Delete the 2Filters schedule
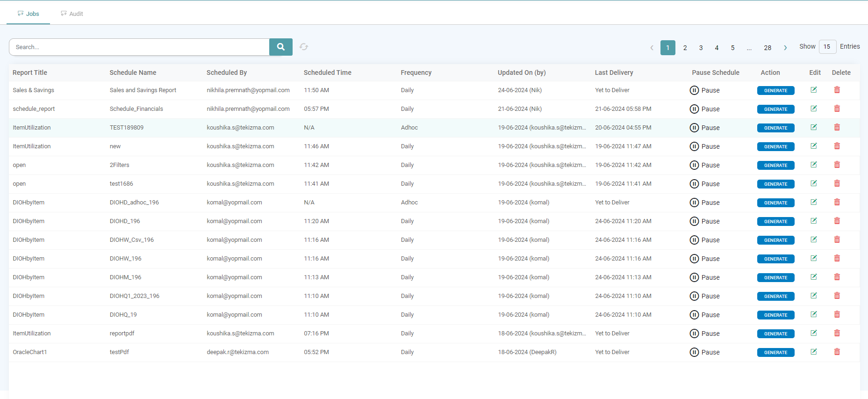This screenshot has height=399, width=868. coord(837,165)
